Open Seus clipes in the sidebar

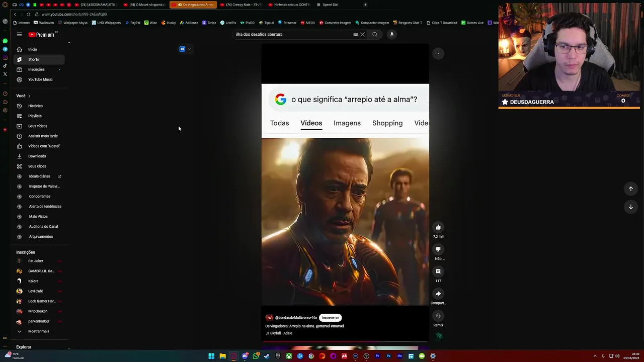(x=39, y=166)
